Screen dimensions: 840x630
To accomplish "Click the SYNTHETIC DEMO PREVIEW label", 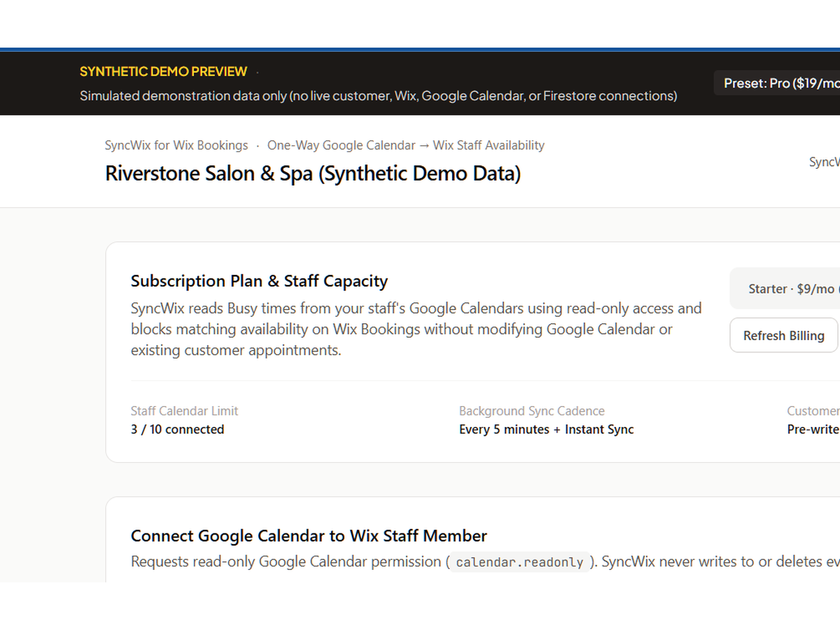I will click(x=163, y=71).
